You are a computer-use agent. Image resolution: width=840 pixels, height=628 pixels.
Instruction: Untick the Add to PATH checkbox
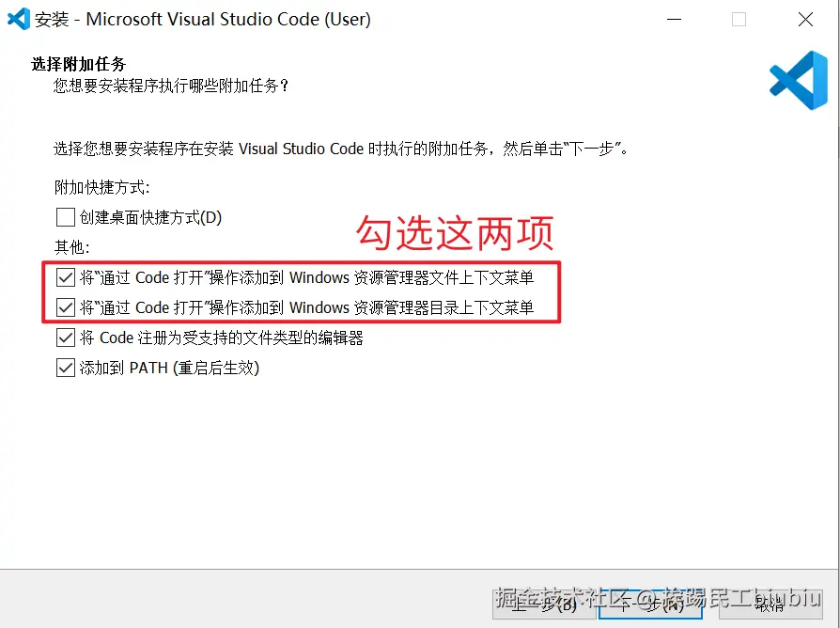[x=66, y=368]
